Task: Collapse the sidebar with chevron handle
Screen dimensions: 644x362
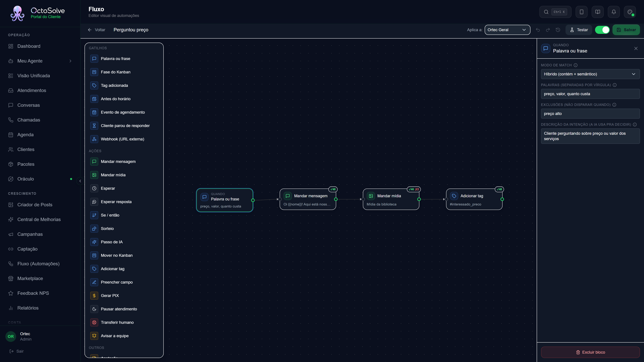Action: point(80,181)
